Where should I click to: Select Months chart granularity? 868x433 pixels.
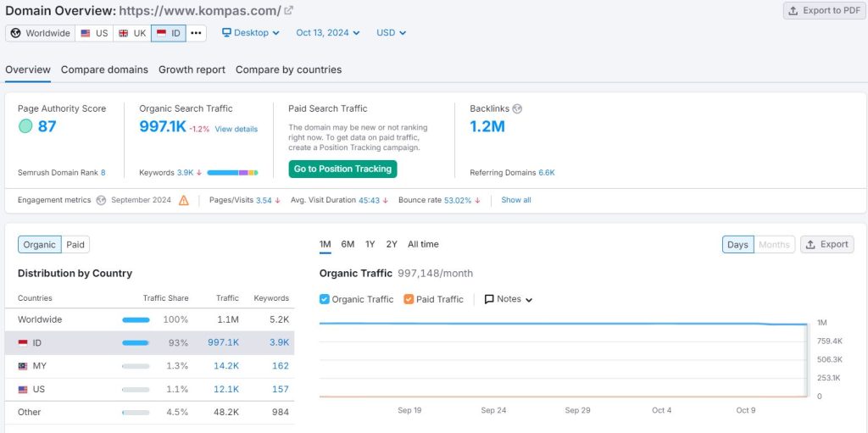pyautogui.click(x=774, y=245)
